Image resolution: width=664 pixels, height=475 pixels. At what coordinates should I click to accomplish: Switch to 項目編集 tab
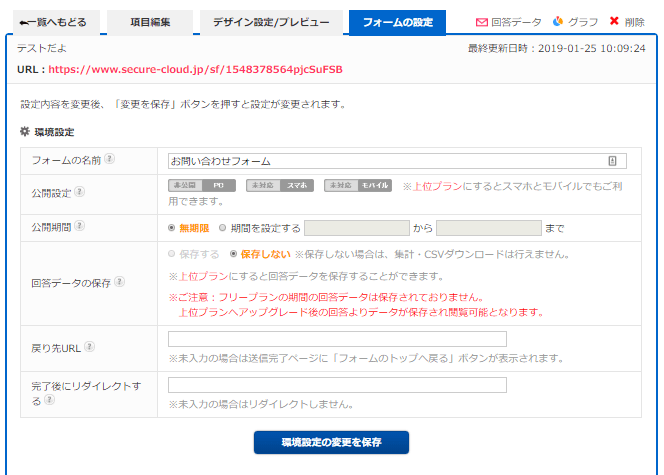pyautogui.click(x=150, y=22)
